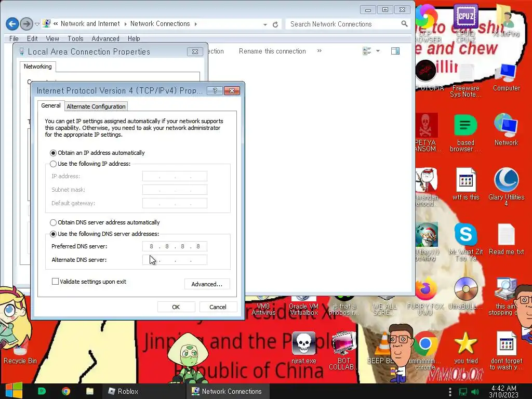Image resolution: width=532 pixels, height=399 pixels.
Task: Open Glary Utilities 4 desktop icon
Action: click(x=506, y=187)
